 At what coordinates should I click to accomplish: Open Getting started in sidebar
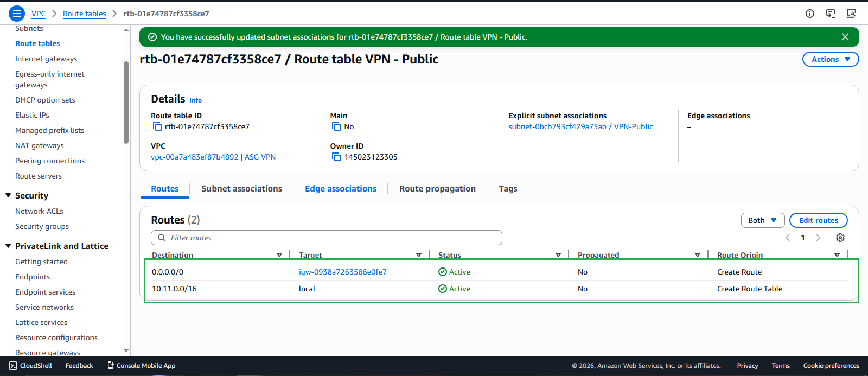[41, 262]
